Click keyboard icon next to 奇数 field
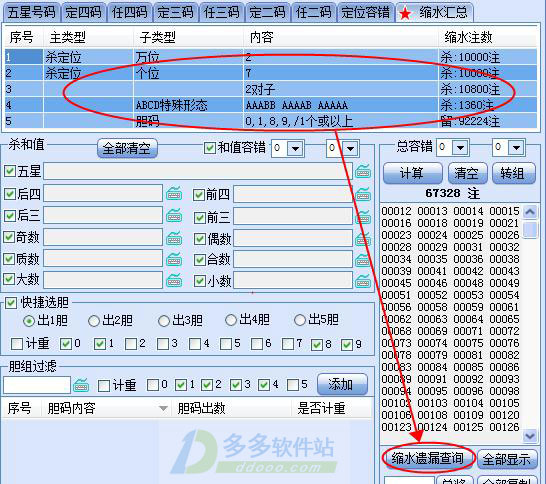Screen dimensions: 546x484 174,237
